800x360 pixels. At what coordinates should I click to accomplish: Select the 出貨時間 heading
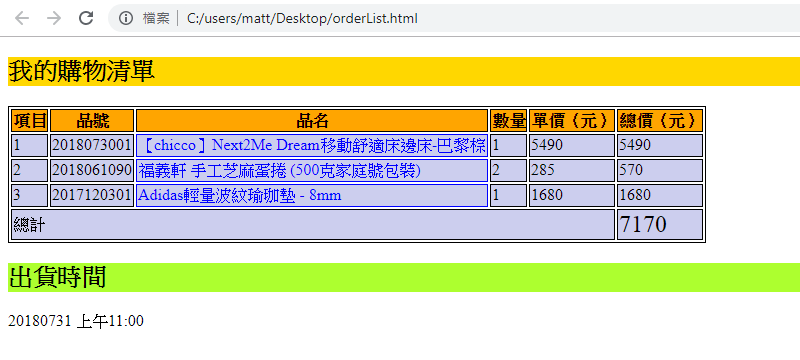tap(57, 277)
